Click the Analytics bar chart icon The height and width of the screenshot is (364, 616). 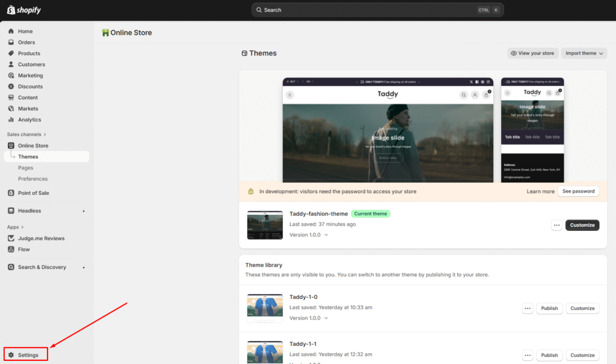[11, 119]
